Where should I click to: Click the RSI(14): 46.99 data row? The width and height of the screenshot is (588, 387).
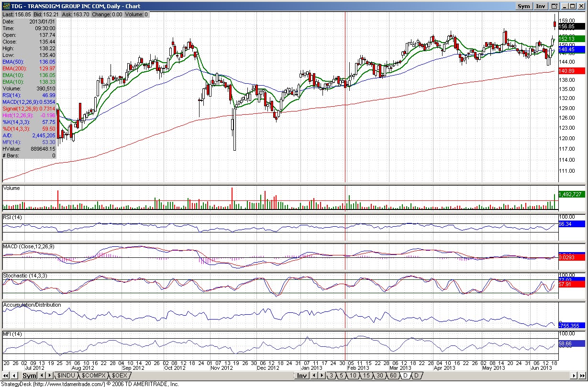point(29,95)
